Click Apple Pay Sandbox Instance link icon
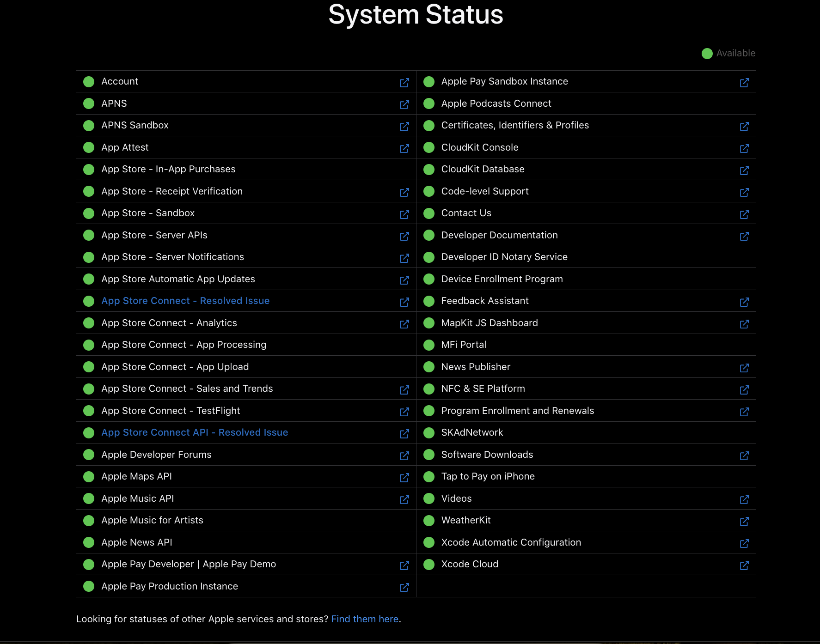This screenshot has width=820, height=644. click(x=744, y=82)
